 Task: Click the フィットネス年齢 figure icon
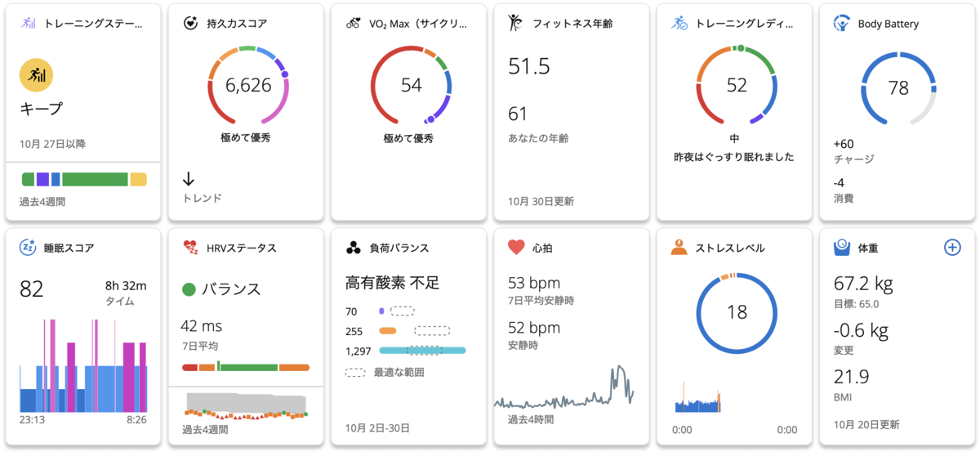(x=515, y=23)
